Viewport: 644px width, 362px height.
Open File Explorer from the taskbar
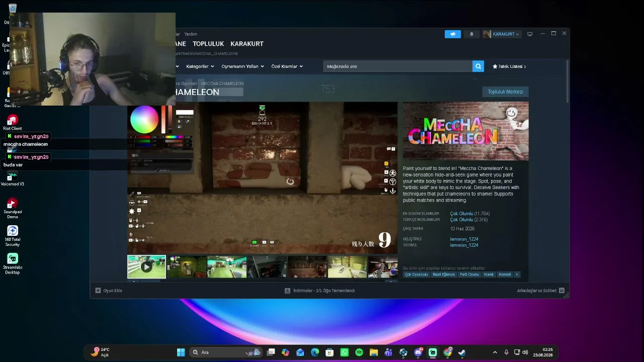pos(374,352)
